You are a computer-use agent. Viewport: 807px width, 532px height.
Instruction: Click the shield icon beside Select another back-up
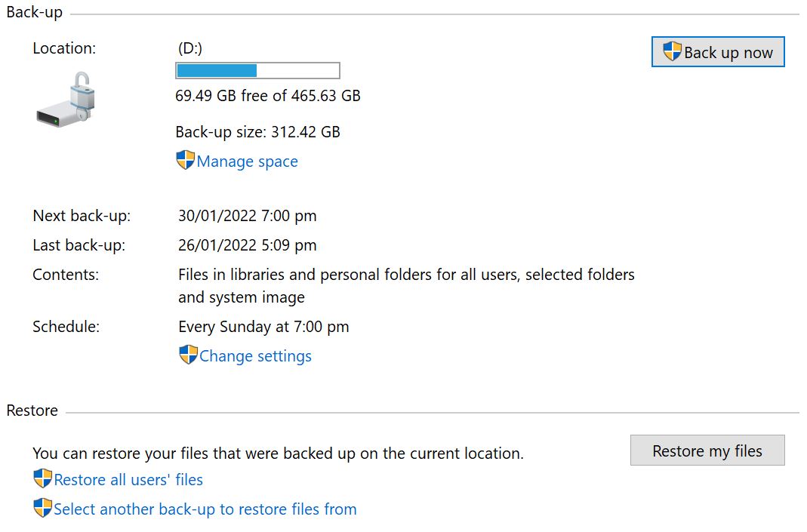[43, 509]
